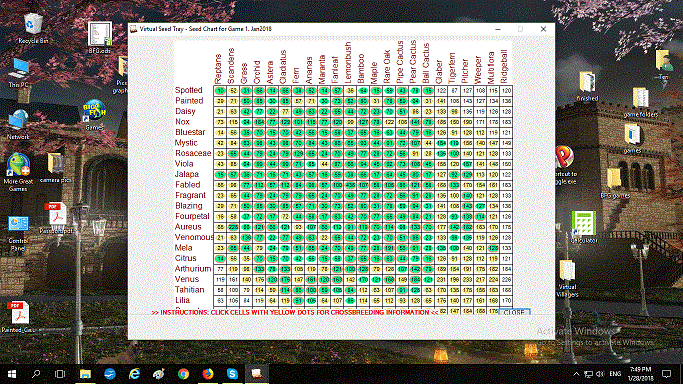Screen dimensions: 683x384
Task: Click the Nox row Lemonbush cell
Action: (x=350, y=122)
